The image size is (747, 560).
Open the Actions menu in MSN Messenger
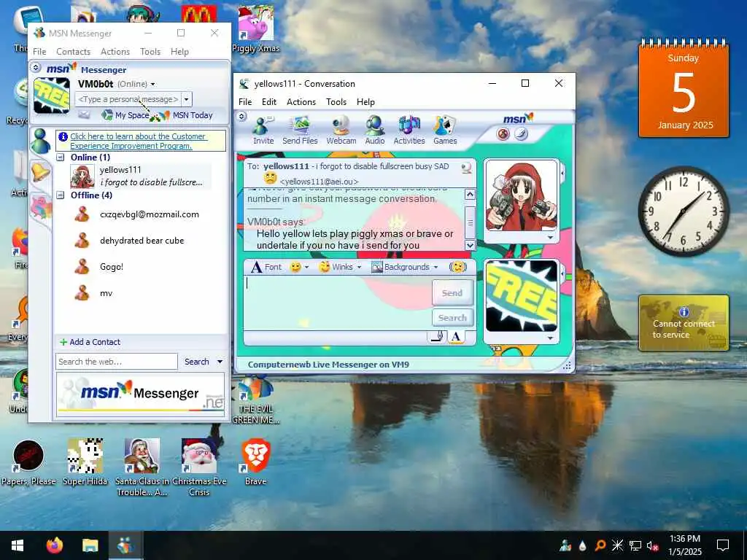pyautogui.click(x=115, y=52)
